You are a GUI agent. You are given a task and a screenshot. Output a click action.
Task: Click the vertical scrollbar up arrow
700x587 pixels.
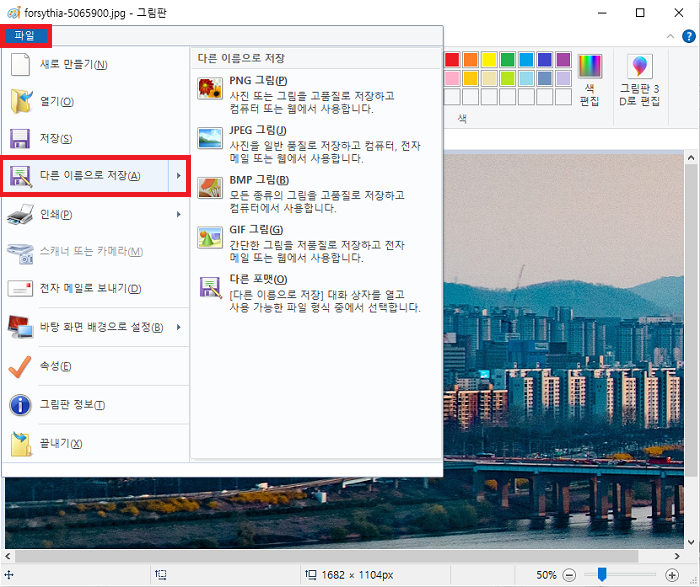point(691,158)
